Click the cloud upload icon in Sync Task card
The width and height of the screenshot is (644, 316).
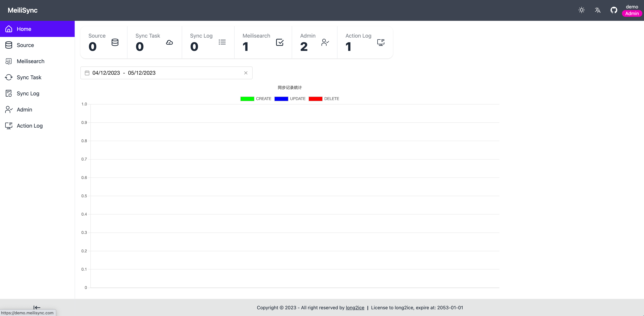coord(169,42)
